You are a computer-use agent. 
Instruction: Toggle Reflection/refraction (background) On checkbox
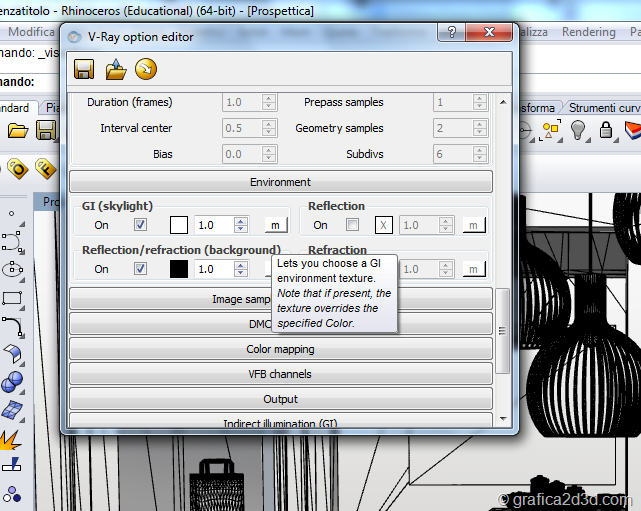(x=140, y=269)
